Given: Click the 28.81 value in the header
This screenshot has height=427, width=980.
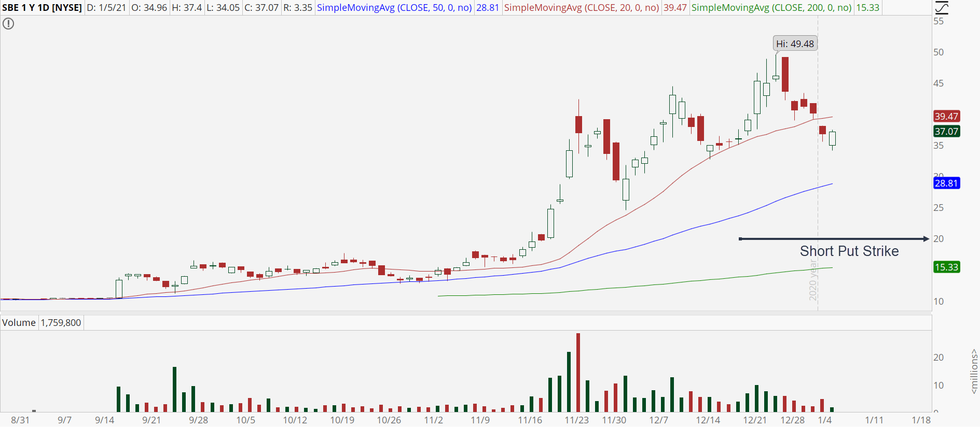Looking at the screenshot, I should 488,8.
